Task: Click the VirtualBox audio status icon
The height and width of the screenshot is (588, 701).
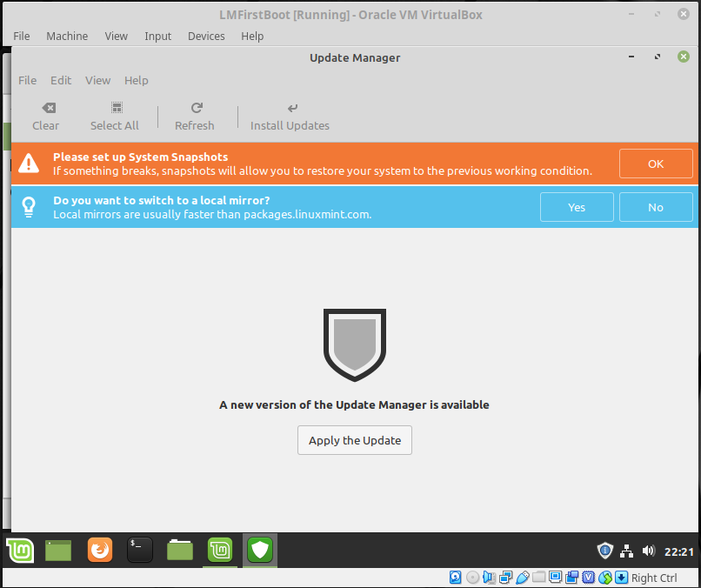Action: point(489,578)
